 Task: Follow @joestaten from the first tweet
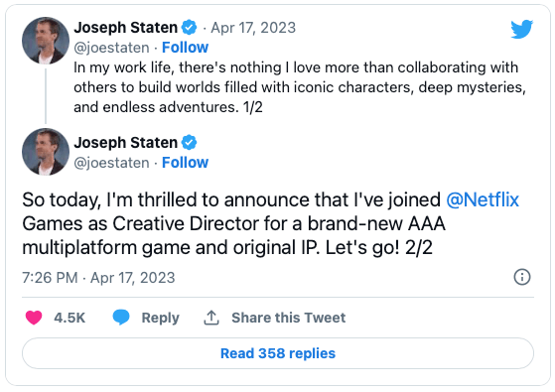(185, 48)
